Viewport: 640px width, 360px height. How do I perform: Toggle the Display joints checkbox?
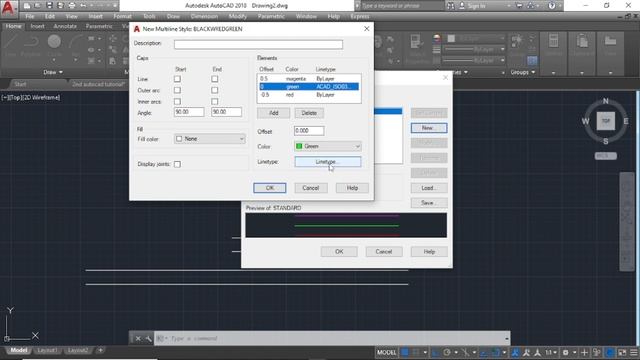(177, 164)
